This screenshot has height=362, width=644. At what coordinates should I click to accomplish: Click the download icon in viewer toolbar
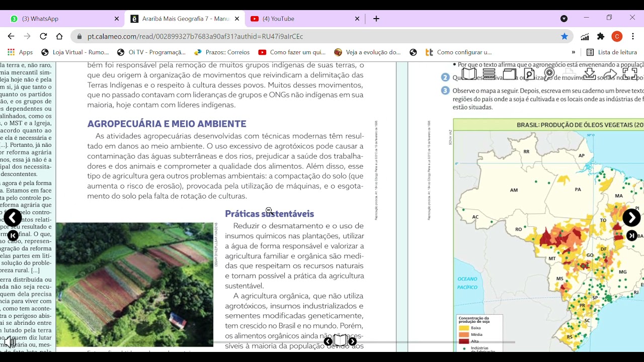(590, 74)
